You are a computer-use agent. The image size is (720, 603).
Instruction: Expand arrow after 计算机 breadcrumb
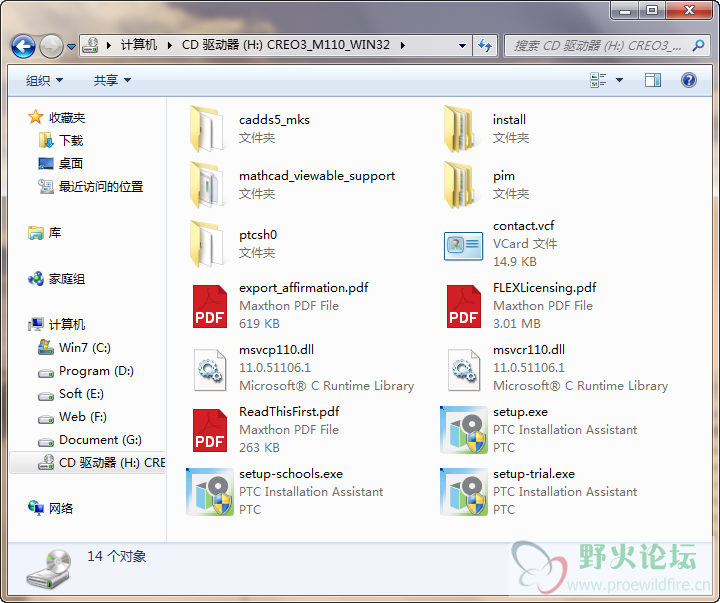[170, 45]
